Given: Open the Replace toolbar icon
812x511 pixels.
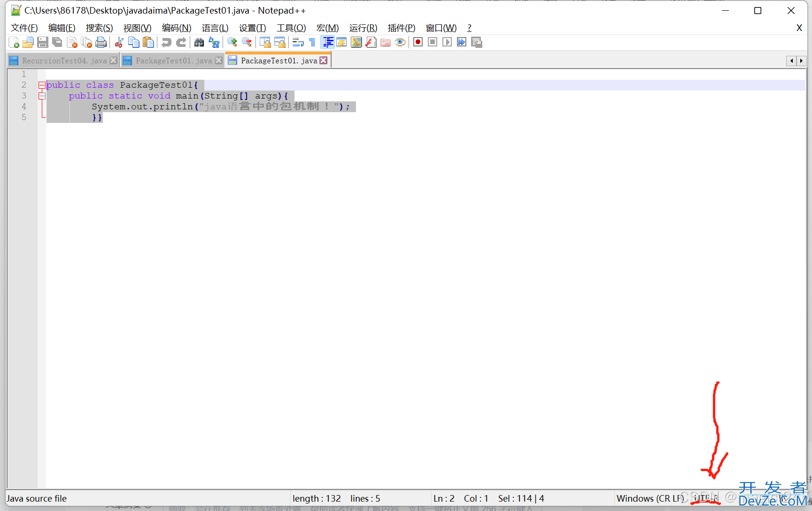Looking at the screenshot, I should coord(214,43).
